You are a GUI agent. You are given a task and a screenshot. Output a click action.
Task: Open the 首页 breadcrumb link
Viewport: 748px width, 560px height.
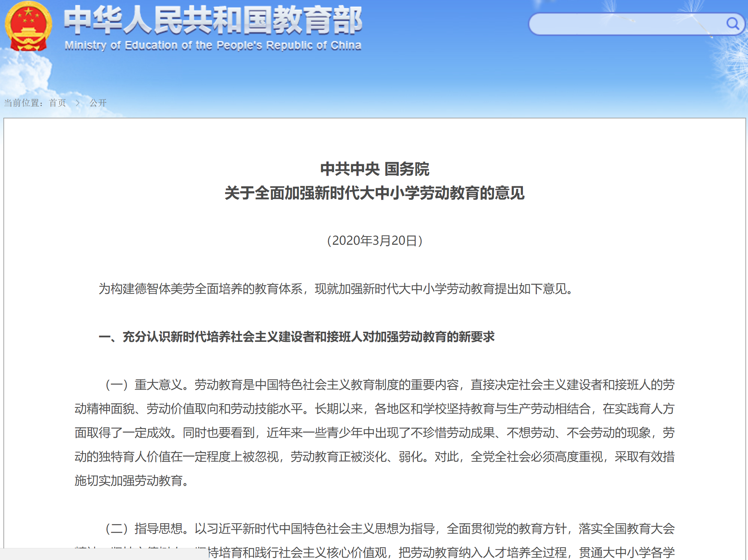57,103
